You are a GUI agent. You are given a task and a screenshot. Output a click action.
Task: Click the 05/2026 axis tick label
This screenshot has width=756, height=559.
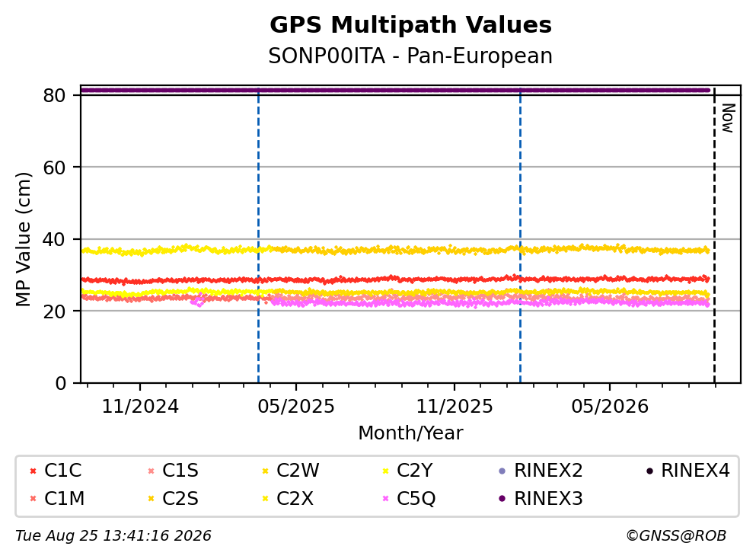(x=610, y=407)
